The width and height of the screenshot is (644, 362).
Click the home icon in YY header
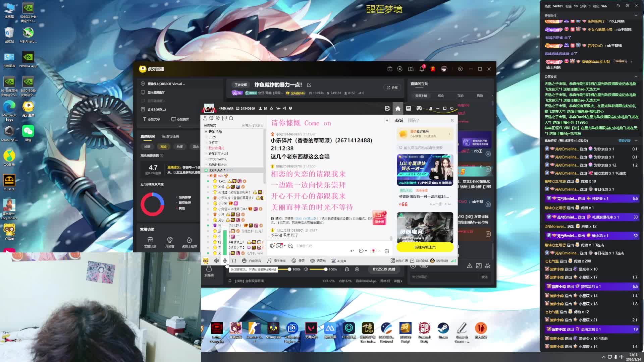(x=398, y=108)
